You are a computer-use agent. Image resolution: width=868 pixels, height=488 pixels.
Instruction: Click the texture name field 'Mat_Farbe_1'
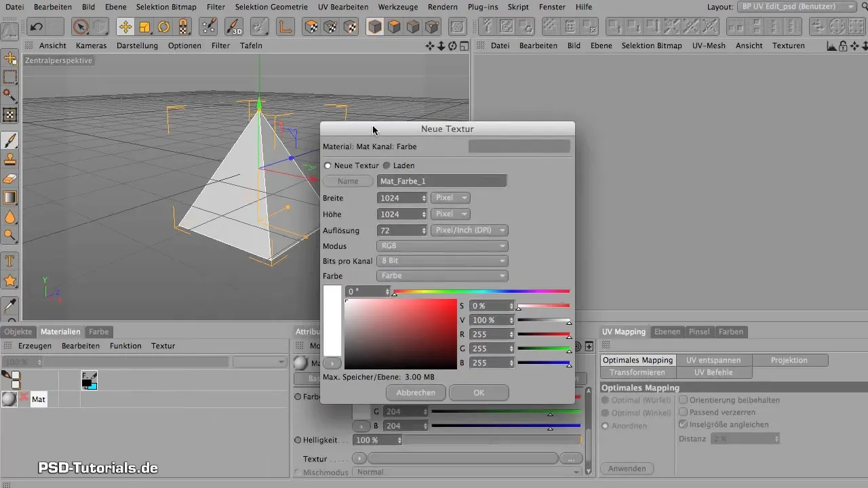pos(441,181)
